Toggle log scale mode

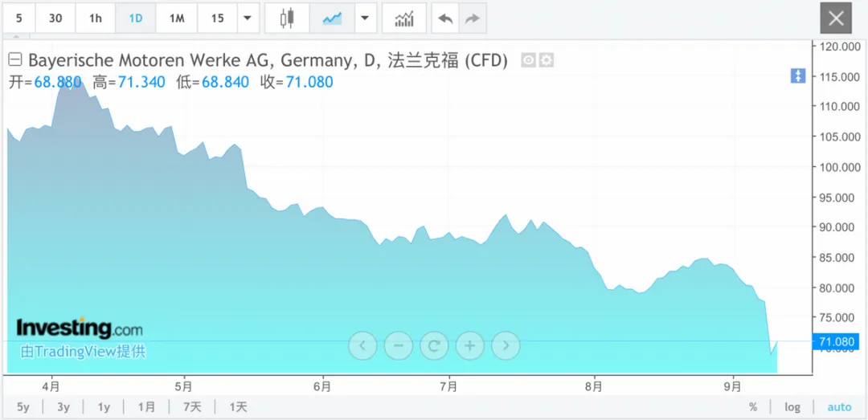click(792, 407)
